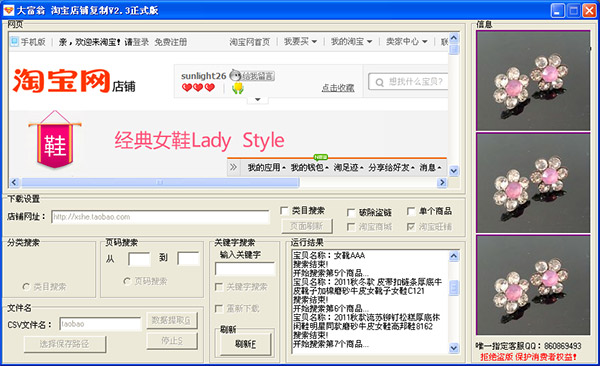Click the horizontal scrollbar thumb of web page
The height and width of the screenshot is (366, 600).
[x=160, y=182]
